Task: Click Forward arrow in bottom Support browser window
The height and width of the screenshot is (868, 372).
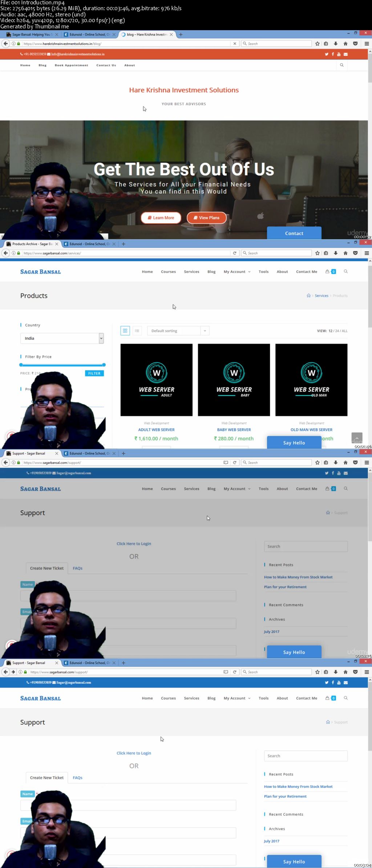Action: 13,672
